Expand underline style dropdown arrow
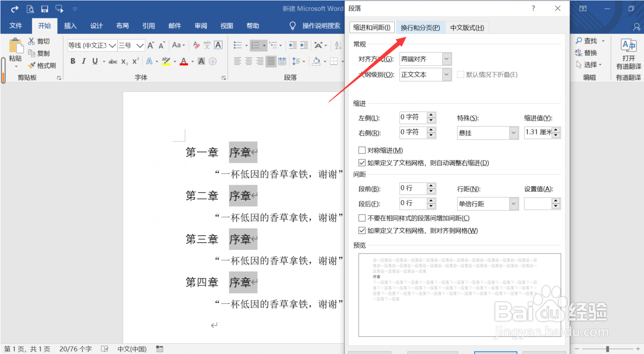This screenshot has width=644, height=354. pos(104,62)
